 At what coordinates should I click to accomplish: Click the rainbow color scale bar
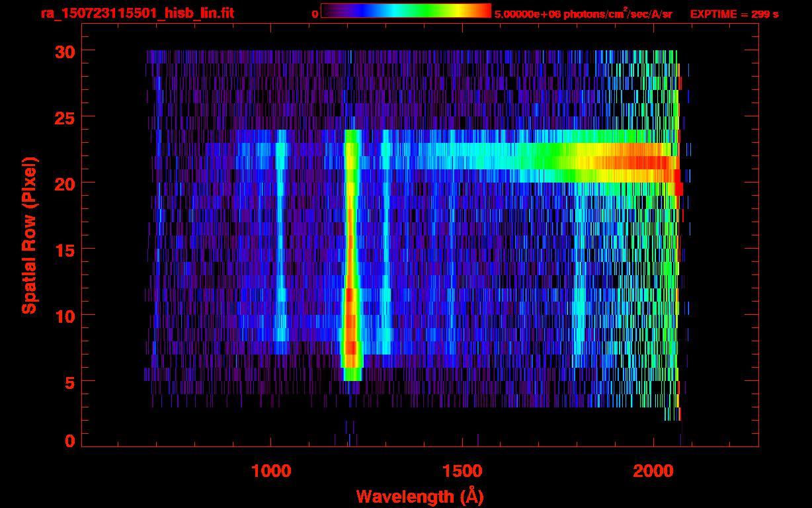point(405,11)
